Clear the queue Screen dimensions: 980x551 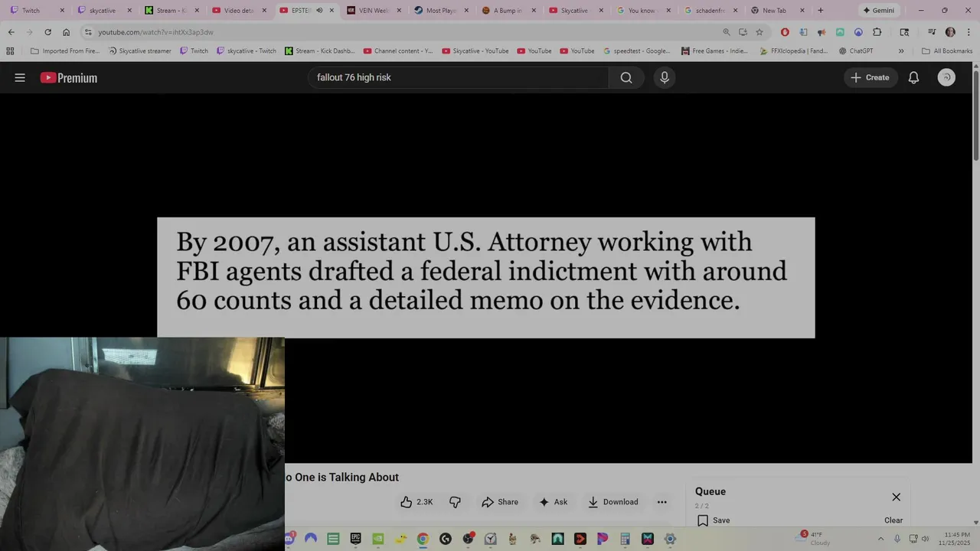click(x=893, y=520)
